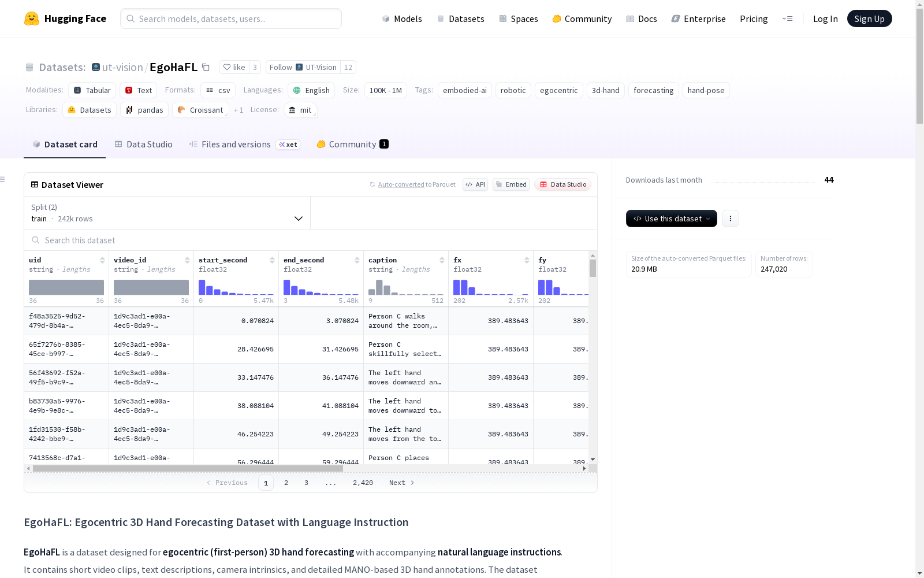
Task: Click the more options kebab button
Action: tap(731, 218)
